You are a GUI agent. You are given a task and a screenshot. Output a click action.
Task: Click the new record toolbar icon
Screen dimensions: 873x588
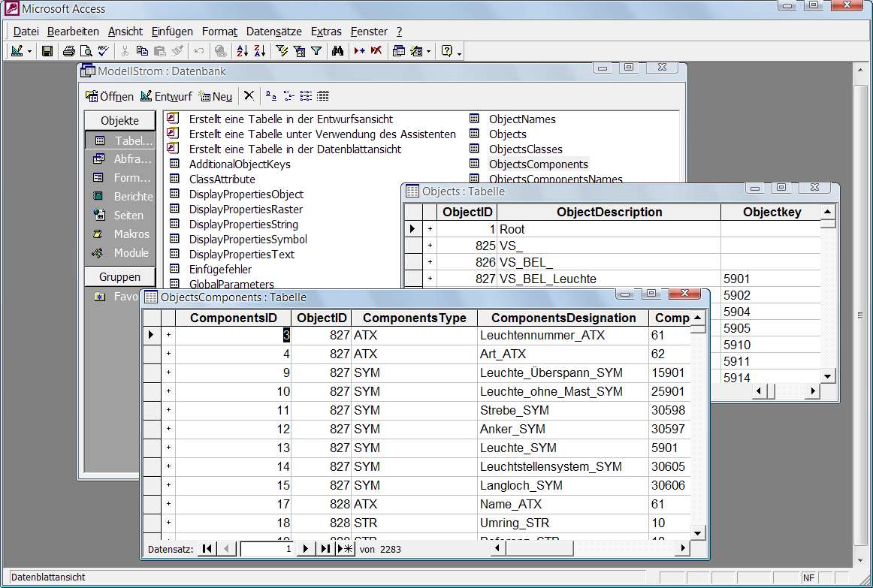point(360,51)
